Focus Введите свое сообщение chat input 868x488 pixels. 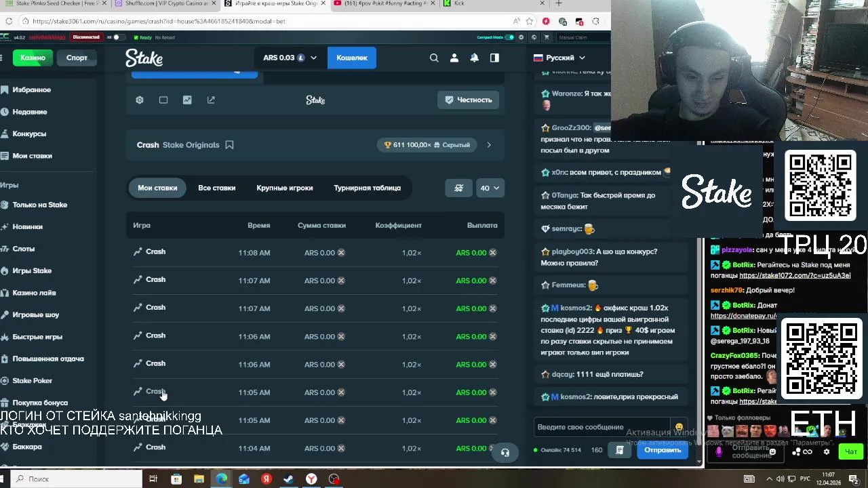tap(602, 427)
